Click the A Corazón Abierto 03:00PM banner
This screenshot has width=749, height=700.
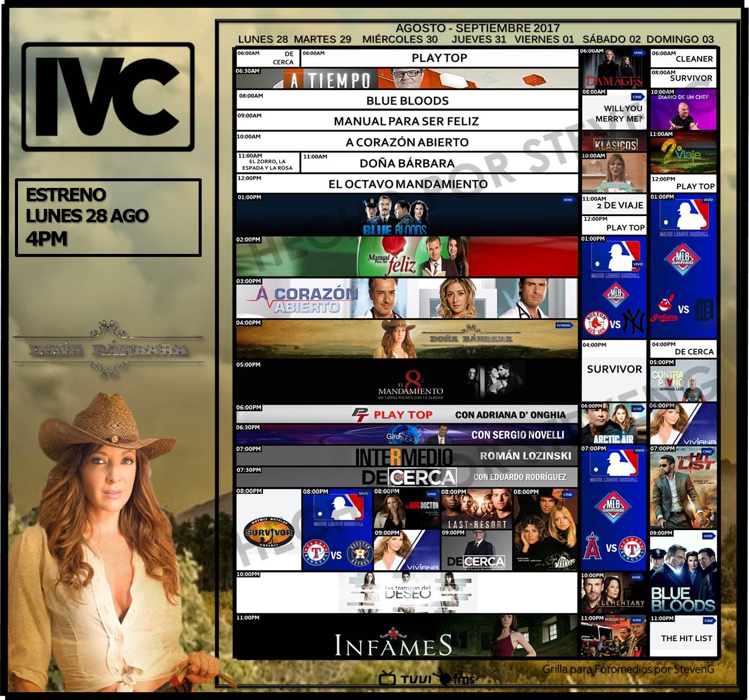[x=406, y=298]
